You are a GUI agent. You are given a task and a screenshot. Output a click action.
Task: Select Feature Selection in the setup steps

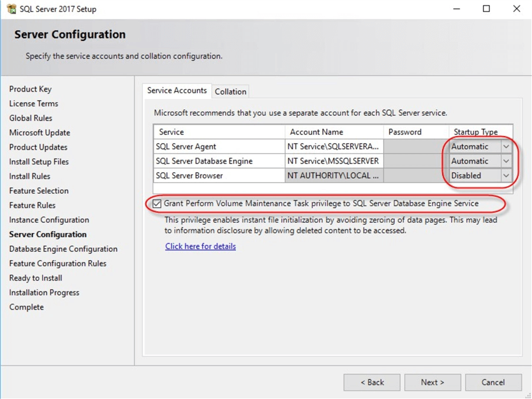tap(39, 191)
